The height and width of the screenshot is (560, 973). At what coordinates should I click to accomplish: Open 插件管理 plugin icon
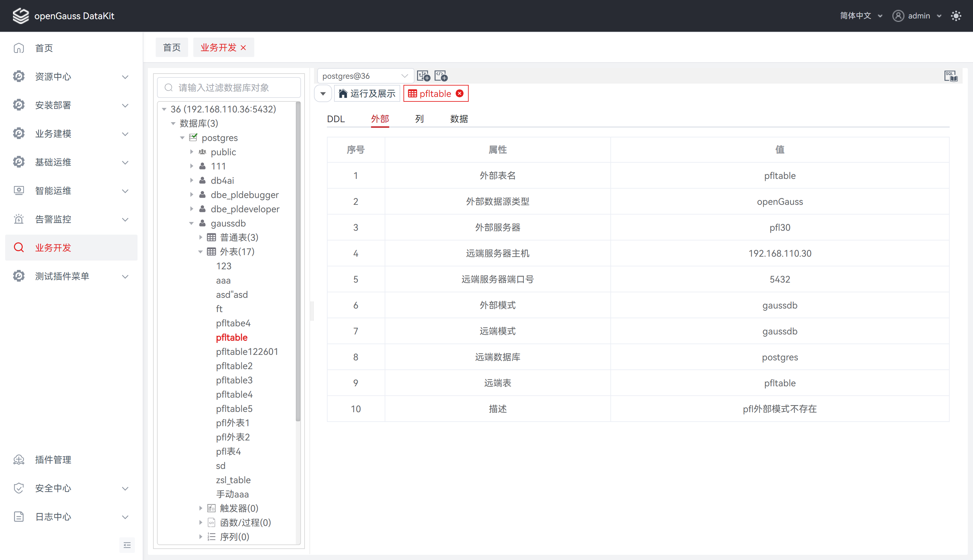pos(19,460)
